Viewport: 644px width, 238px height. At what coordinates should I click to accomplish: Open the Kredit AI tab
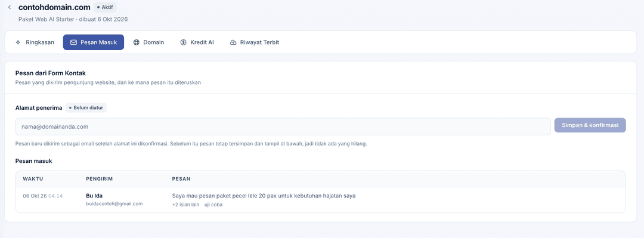[197, 42]
